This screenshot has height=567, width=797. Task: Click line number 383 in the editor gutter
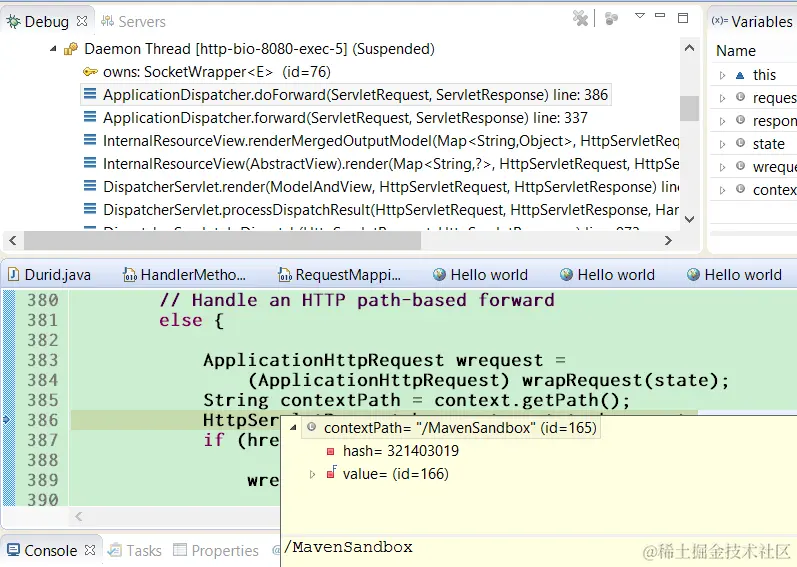43,360
